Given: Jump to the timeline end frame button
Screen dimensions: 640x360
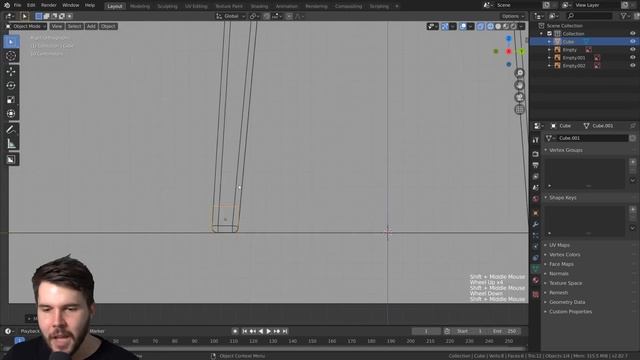Looking at the screenshot, I should pyautogui.click(x=285, y=331).
